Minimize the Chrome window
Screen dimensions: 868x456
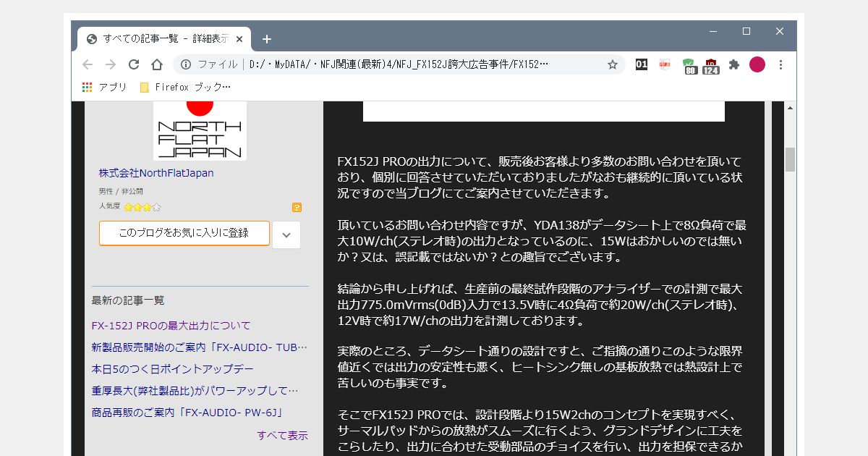tap(713, 31)
